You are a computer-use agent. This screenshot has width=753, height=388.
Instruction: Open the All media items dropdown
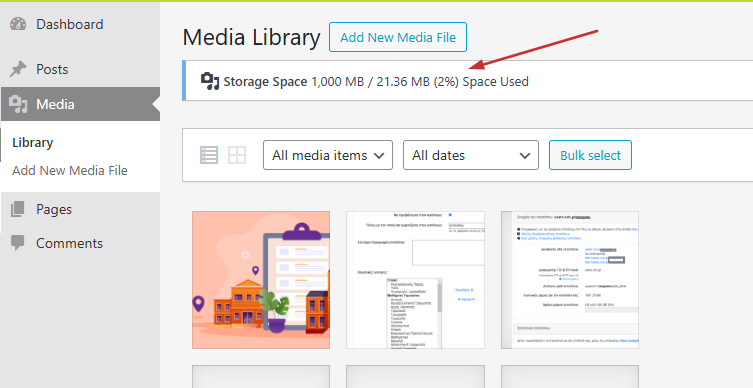pyautogui.click(x=328, y=155)
